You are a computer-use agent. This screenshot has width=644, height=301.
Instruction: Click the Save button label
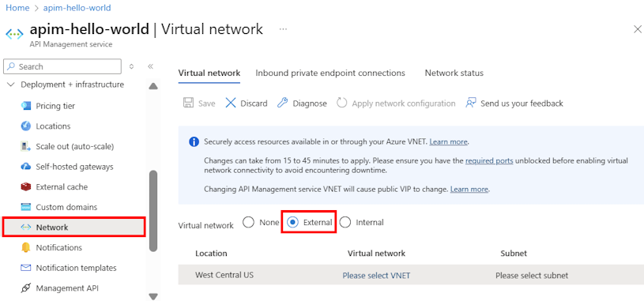coord(206,103)
